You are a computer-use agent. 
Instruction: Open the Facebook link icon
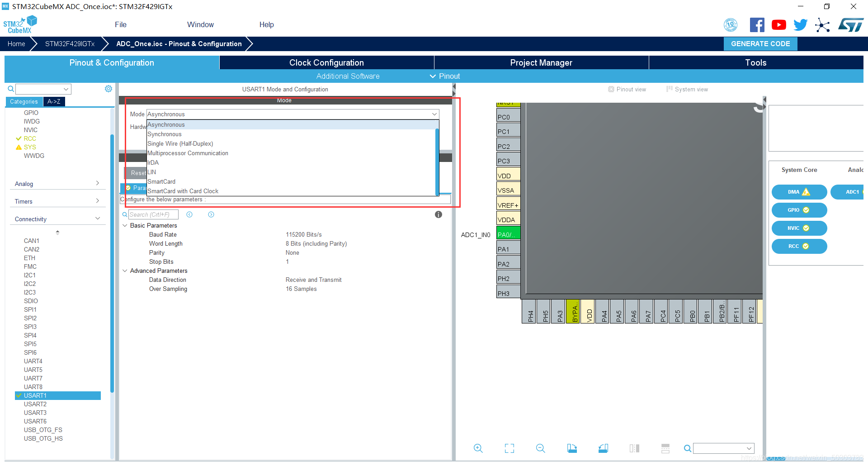(757, 25)
